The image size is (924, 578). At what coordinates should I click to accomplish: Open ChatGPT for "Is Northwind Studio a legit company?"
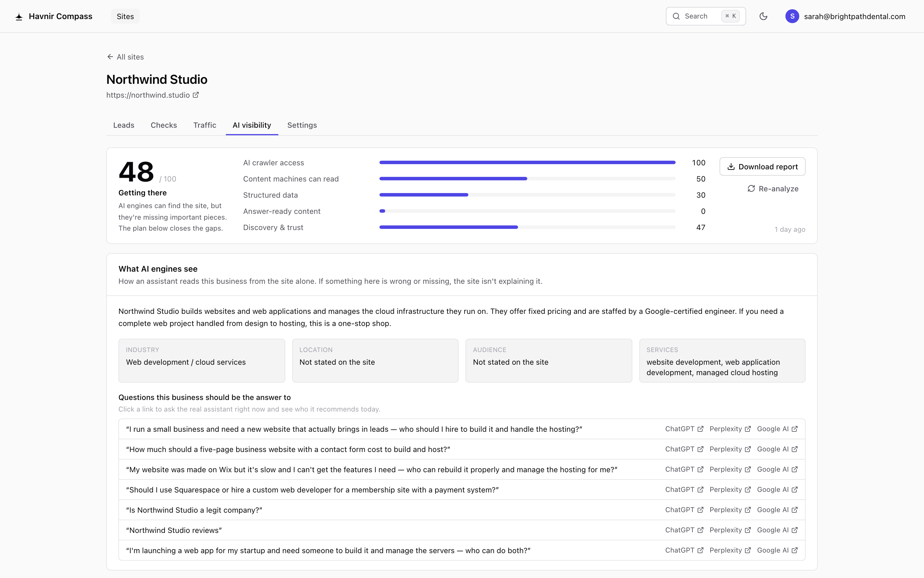684,510
